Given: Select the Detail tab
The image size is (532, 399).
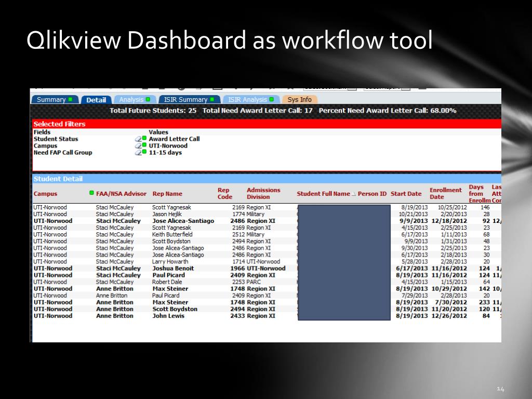Looking at the screenshot, I should (96, 100).
